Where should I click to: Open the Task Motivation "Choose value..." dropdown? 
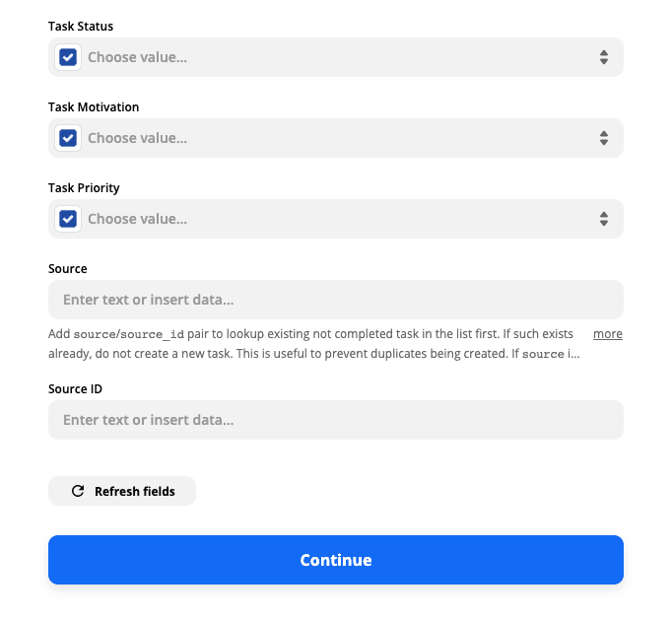(335, 138)
